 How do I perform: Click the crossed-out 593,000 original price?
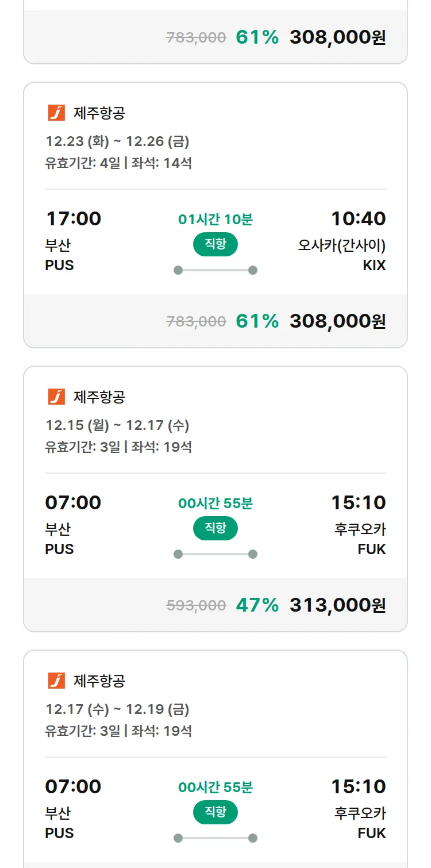[x=196, y=605]
